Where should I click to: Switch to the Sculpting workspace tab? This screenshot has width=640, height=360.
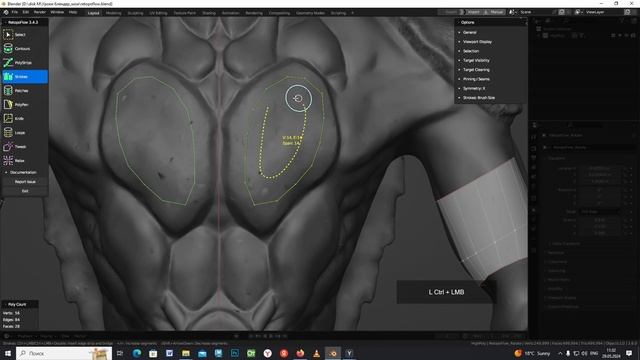click(135, 13)
